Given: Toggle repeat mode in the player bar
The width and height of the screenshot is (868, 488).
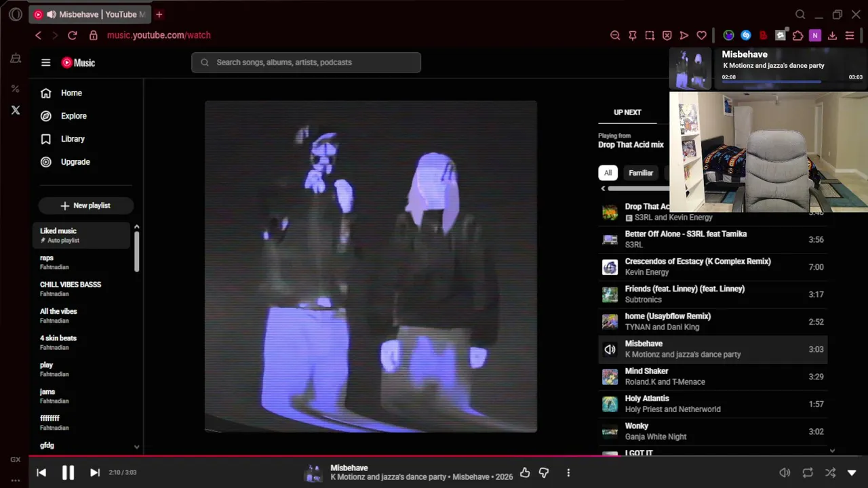Looking at the screenshot, I should point(808,472).
